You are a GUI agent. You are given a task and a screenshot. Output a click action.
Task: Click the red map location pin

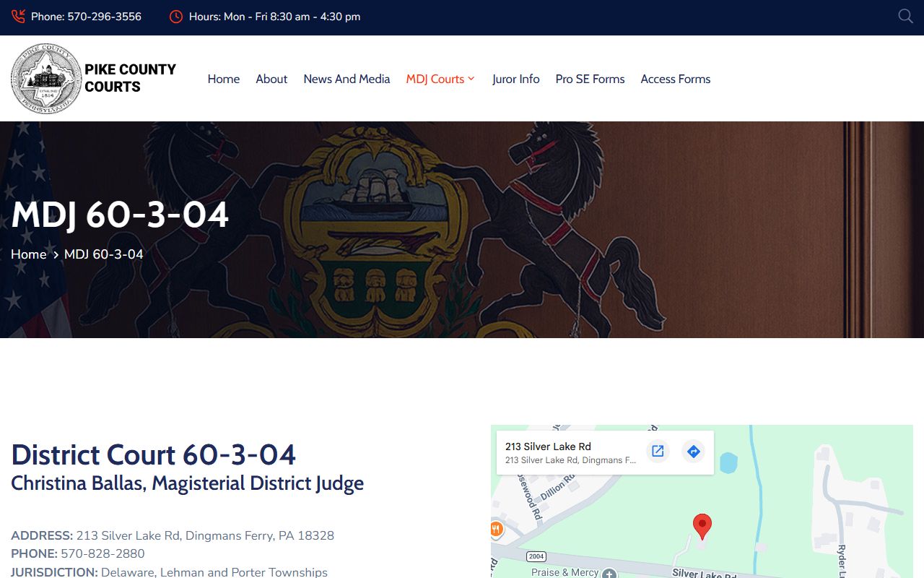coord(702,527)
